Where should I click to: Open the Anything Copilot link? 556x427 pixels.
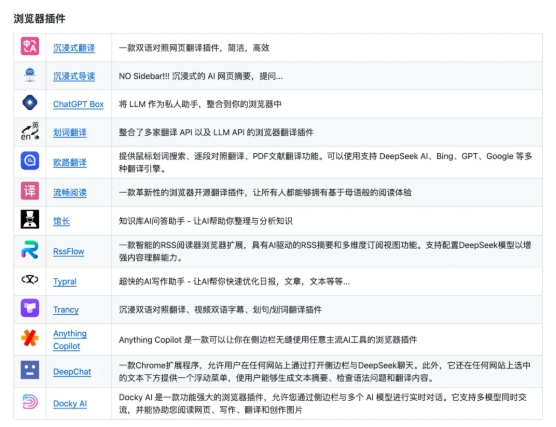click(x=70, y=340)
